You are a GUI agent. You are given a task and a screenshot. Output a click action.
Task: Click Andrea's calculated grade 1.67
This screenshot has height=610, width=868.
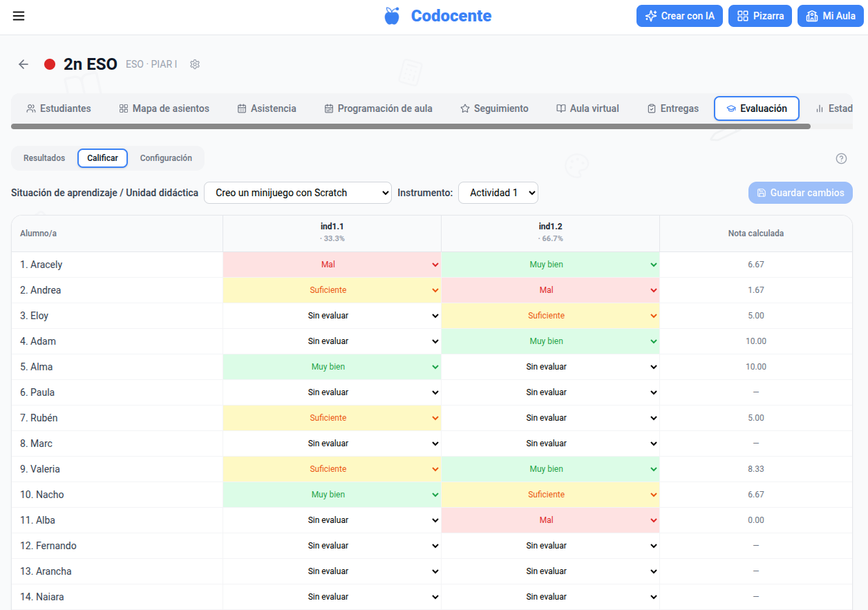click(x=756, y=290)
